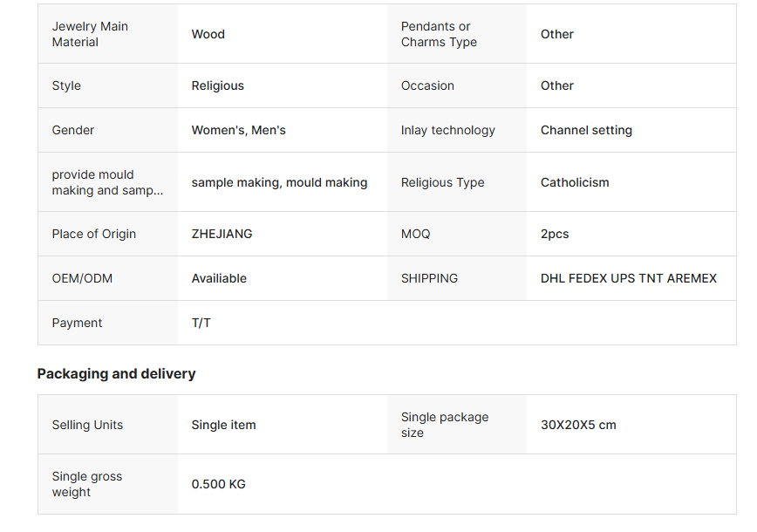Select the 'DHL FEDEX UPS TNT AREMEX' shipping value
This screenshot has width=757, height=532.
(629, 278)
